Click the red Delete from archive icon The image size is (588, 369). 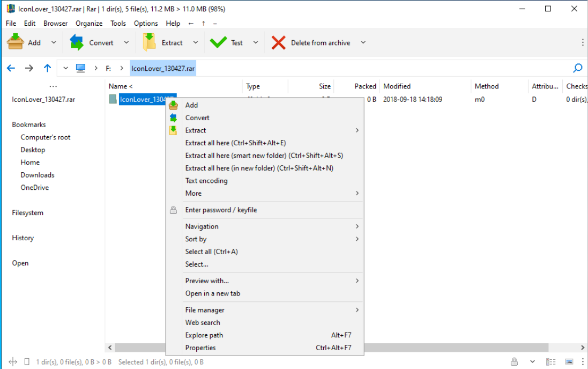click(278, 42)
